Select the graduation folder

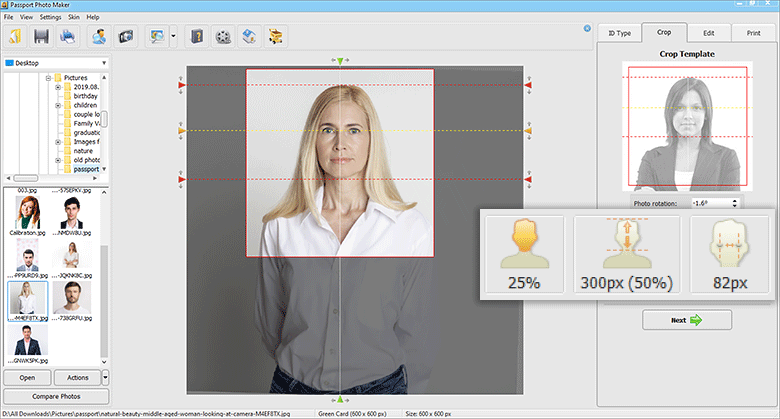click(86, 133)
